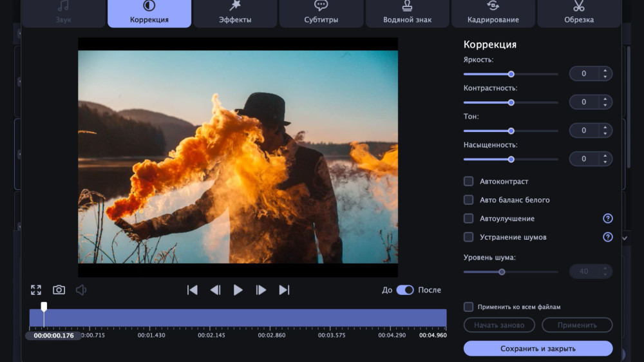Open help for Устранение шумов
Image resolution: width=644 pixels, height=362 pixels.
coord(608,237)
